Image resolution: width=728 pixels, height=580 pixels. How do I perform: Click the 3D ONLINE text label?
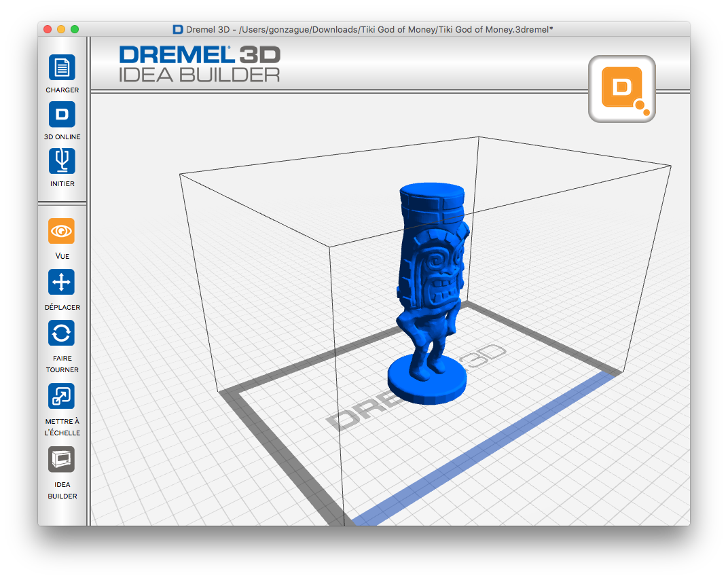point(62,137)
